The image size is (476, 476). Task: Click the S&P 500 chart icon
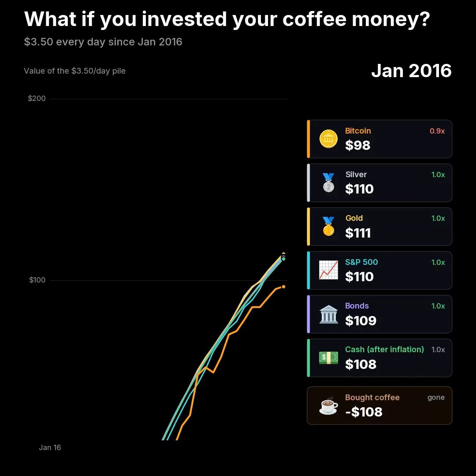pos(328,270)
